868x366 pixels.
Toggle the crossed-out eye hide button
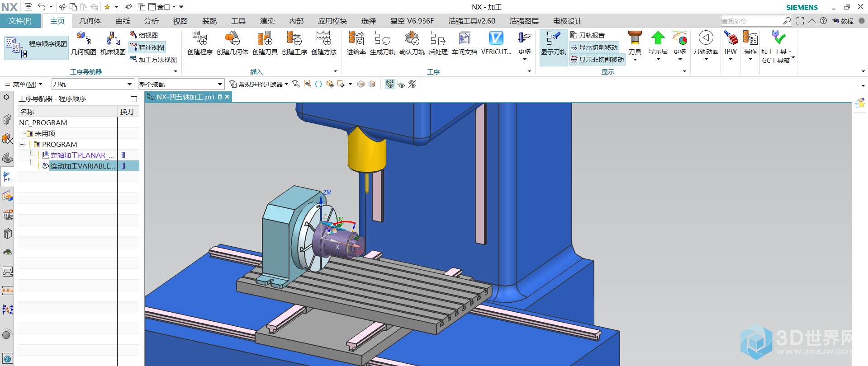412,84
